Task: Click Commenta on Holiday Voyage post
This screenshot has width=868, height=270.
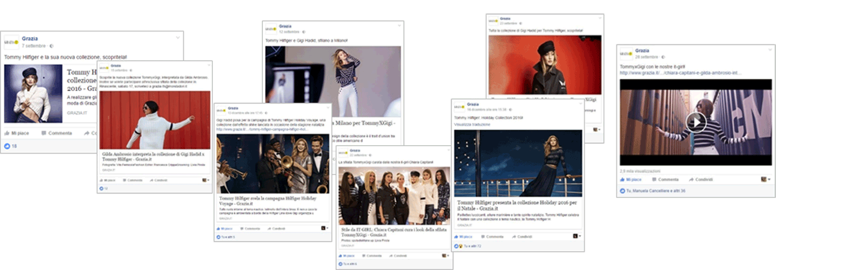Action: 251,229
